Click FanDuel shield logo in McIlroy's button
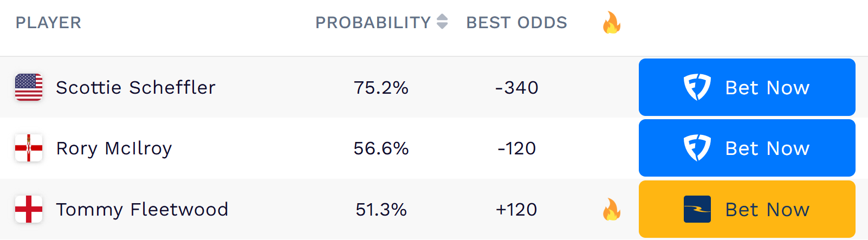 (x=697, y=148)
